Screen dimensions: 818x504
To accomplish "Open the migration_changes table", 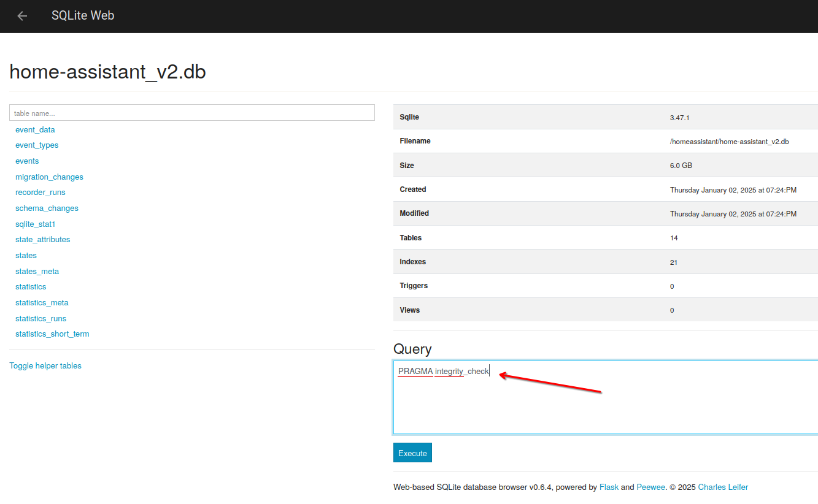I will click(49, 177).
